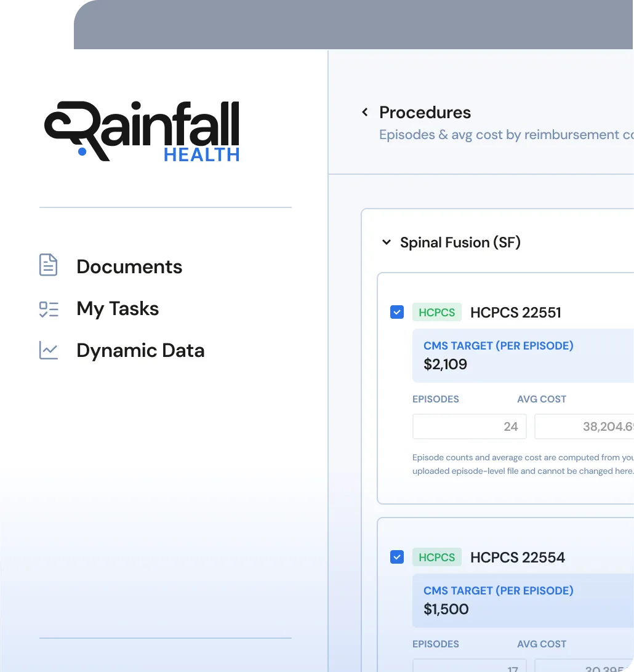Click CMS Target label under HCPCS 22554
Screen dimensions: 634x672
pos(498,591)
